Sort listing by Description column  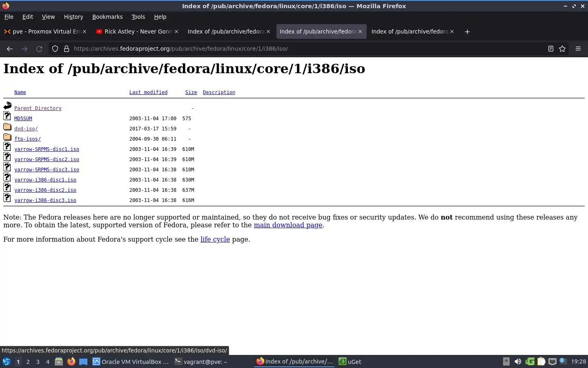219,92
